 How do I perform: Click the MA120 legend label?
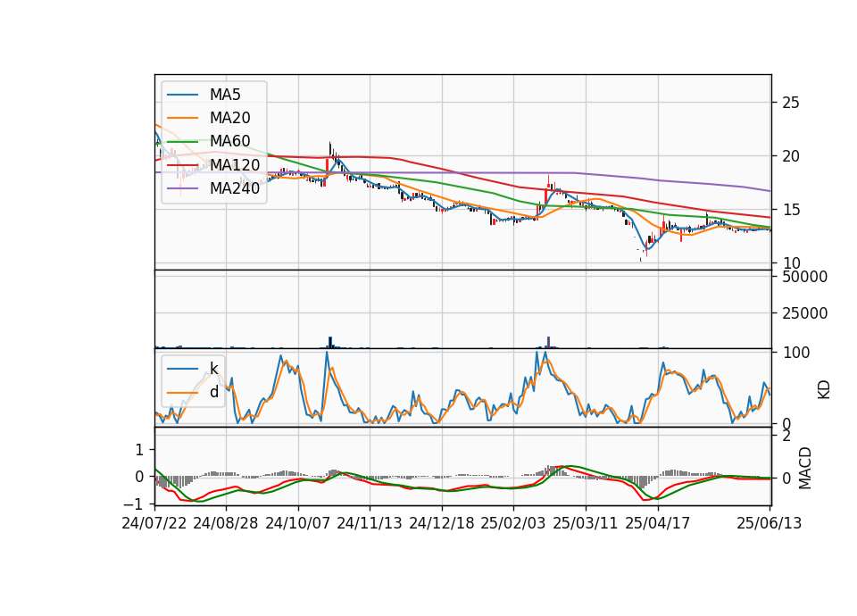tap(235, 165)
